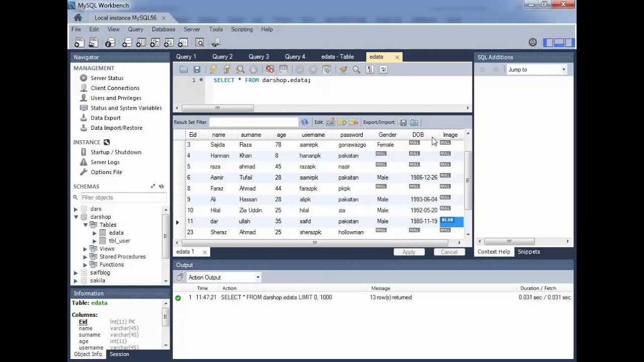644x362 pixels.
Task: Click the Result Set Filter field
Action: [254, 122]
